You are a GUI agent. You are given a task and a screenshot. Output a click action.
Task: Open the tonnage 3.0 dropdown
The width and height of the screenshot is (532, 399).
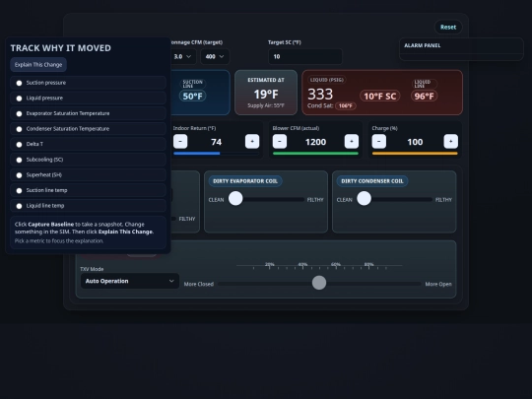(x=182, y=57)
